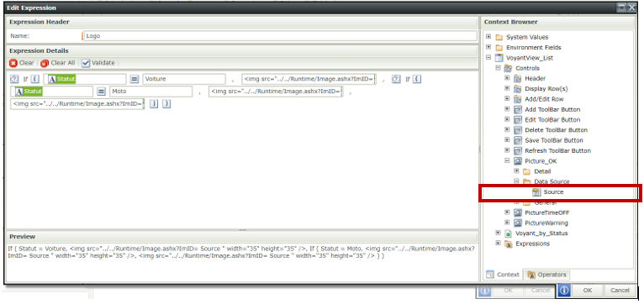644x304 pixels.
Task: Click the Clear All icon
Action: pos(45,63)
